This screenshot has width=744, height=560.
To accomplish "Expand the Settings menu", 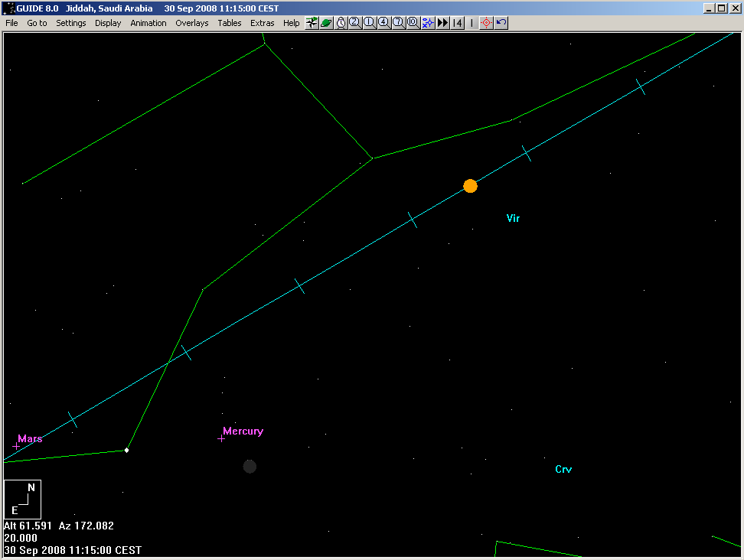I will (71, 23).
